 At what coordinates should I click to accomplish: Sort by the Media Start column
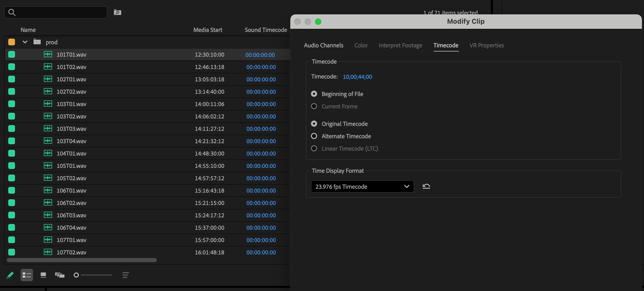click(x=208, y=30)
